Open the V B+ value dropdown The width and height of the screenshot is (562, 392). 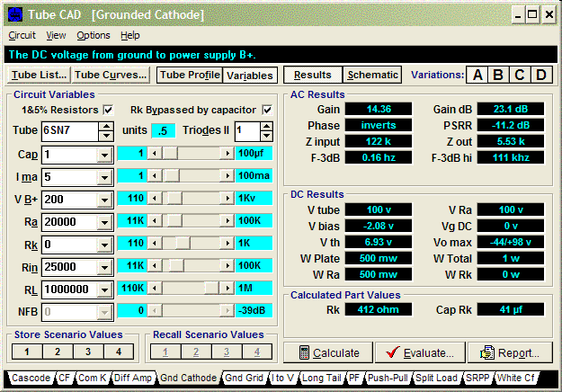click(x=104, y=200)
